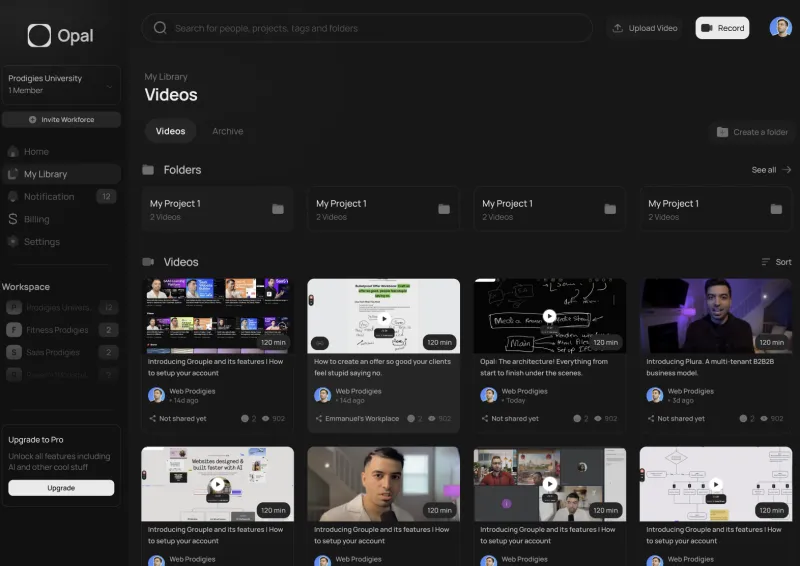The height and width of the screenshot is (566, 800).
Task: Click the Opal logo icon
Action: (39, 36)
